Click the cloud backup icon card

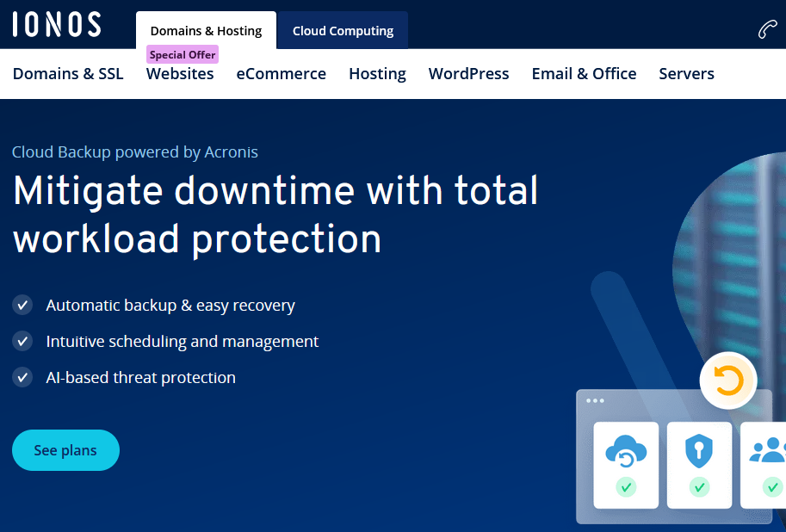coord(626,463)
